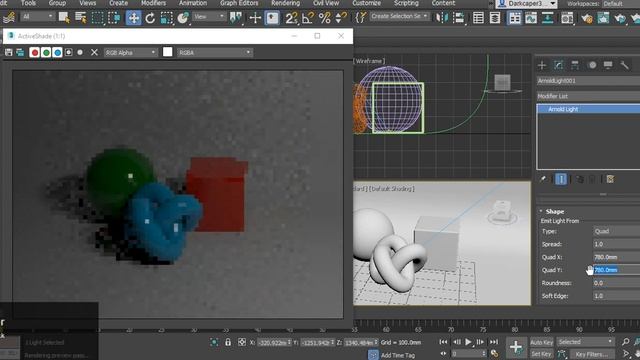This screenshot has height=360, width=640.
Task: Open the Scripting menu
Action: coord(406,3)
